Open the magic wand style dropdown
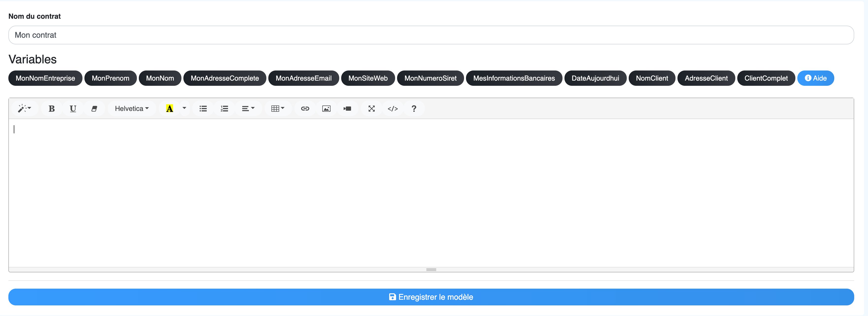This screenshot has height=316, width=868. pos(24,109)
